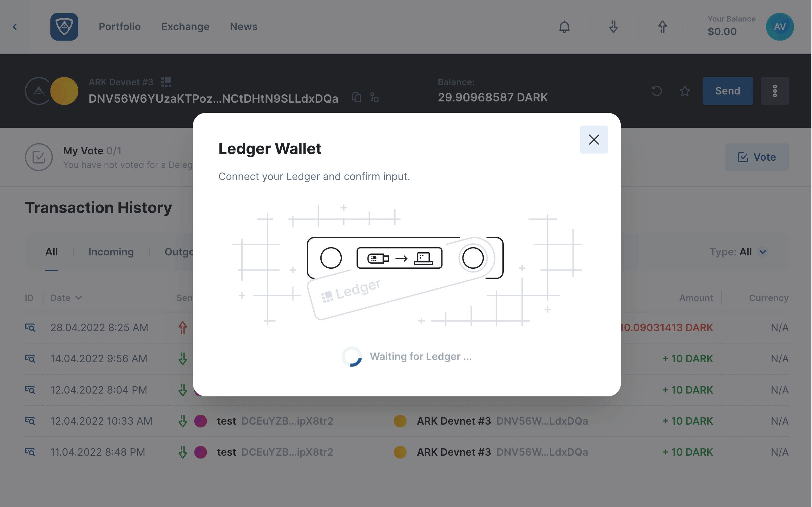This screenshot has height=507, width=812.
Task: Click the blue Send button
Action: pos(727,91)
